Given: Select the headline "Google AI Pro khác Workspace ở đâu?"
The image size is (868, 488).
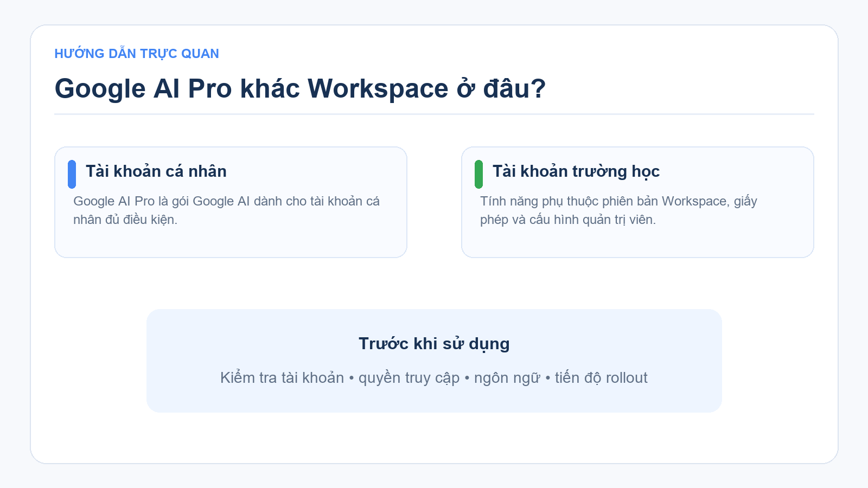Looking at the screenshot, I should pyautogui.click(x=300, y=88).
